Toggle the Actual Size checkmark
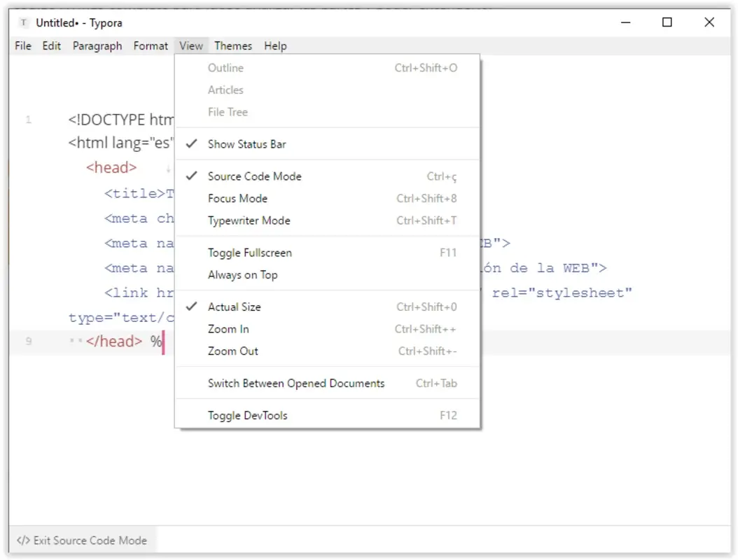Image resolution: width=738 pixels, height=560 pixels. (191, 307)
